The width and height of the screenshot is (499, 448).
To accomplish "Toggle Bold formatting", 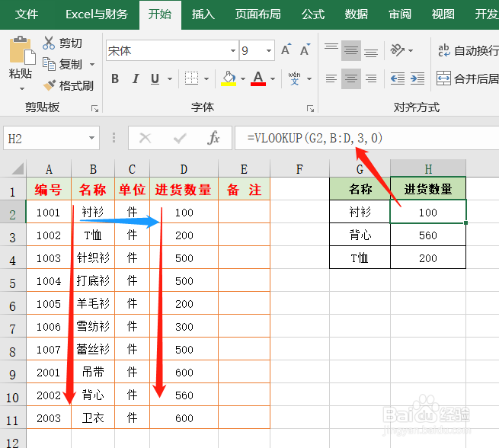I will [115, 78].
